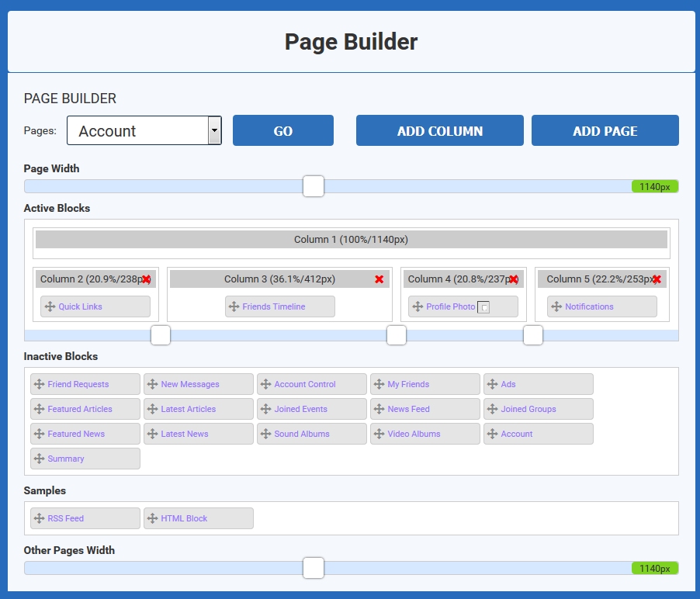Remove Column 2 with its red X
The width and height of the screenshot is (700, 599).
(x=146, y=279)
